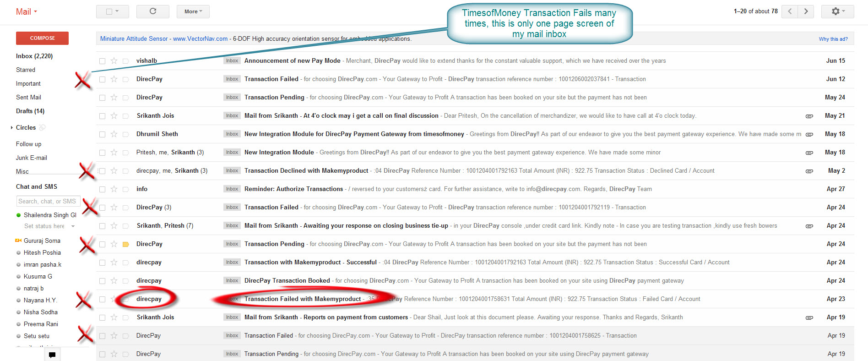Image resolution: width=868 pixels, height=361 pixels.
Task: Open Announcement of new Pay Mode email
Action: click(293, 60)
